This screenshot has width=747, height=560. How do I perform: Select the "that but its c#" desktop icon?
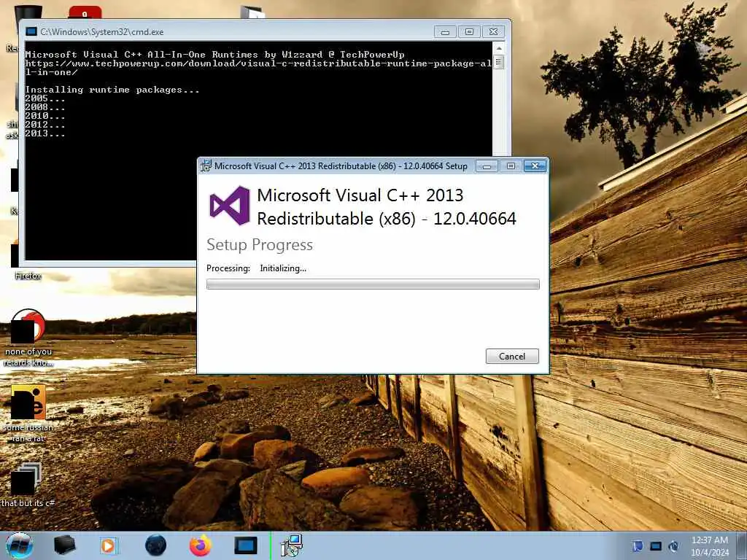tap(28, 485)
